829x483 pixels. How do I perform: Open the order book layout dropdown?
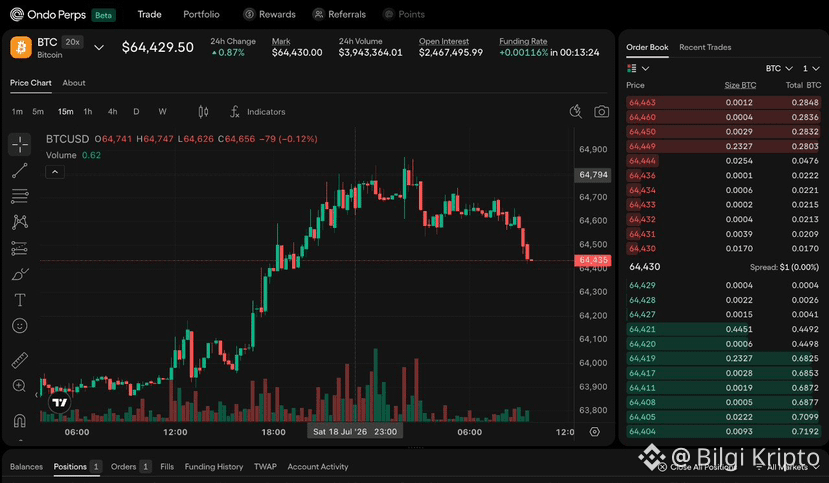pyautogui.click(x=638, y=68)
